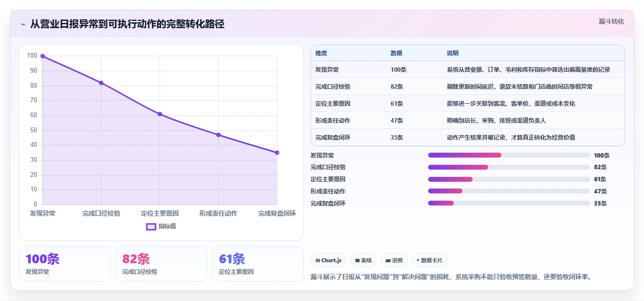
Task: Click the lightning icon beside the title
Action: pyautogui.click(x=23, y=24)
